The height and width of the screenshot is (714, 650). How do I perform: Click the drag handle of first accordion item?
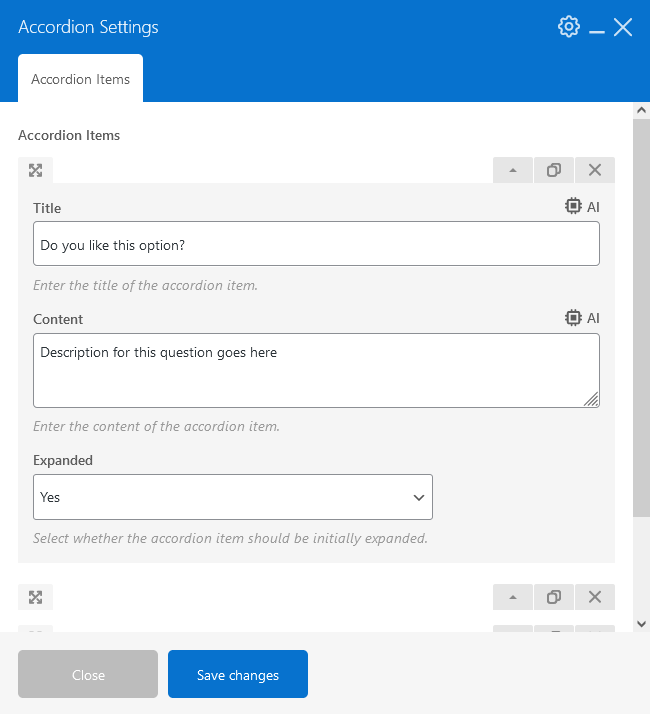(36, 170)
